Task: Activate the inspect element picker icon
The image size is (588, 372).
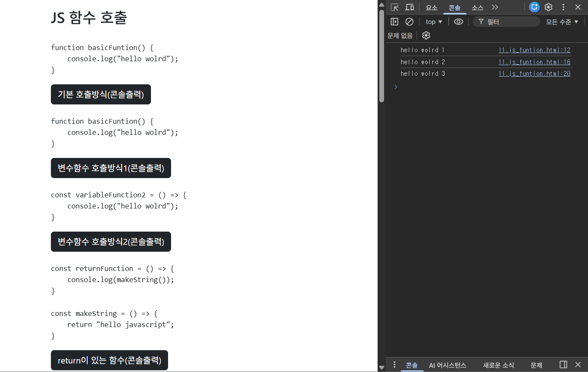Action: tap(395, 7)
